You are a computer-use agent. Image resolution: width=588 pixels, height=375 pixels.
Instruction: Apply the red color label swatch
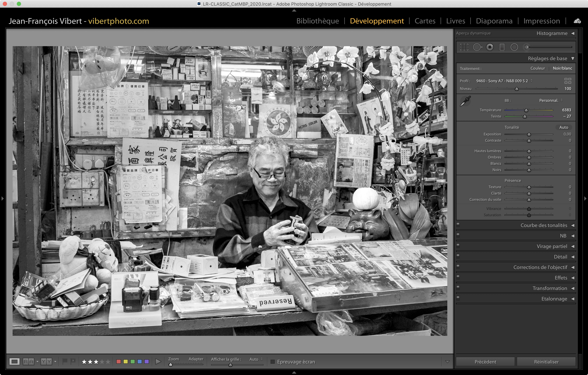click(x=119, y=361)
